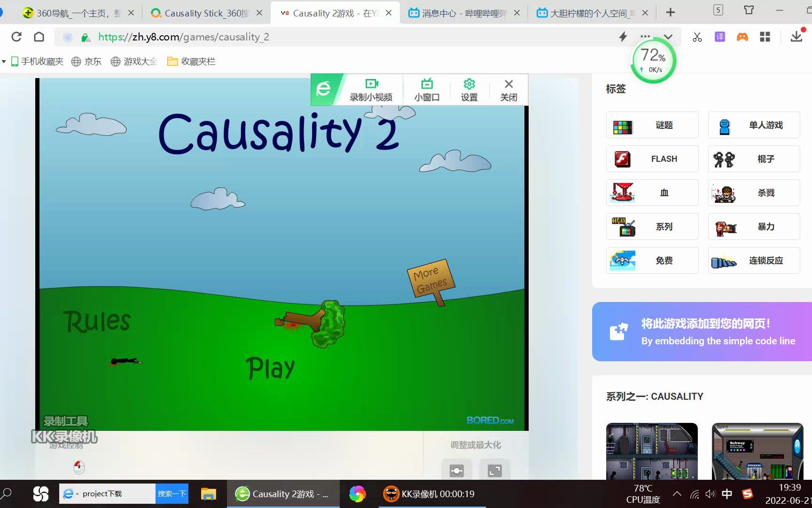This screenshot has width=812, height=508.
Task: Close the 360导航 tab
Action: coord(131,13)
